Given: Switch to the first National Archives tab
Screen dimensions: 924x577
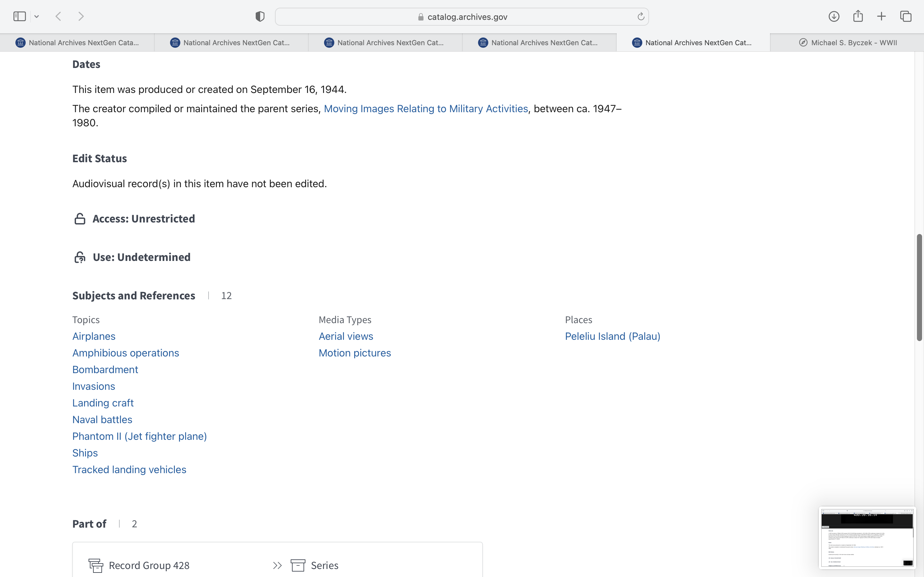Looking at the screenshot, I should 77,43.
